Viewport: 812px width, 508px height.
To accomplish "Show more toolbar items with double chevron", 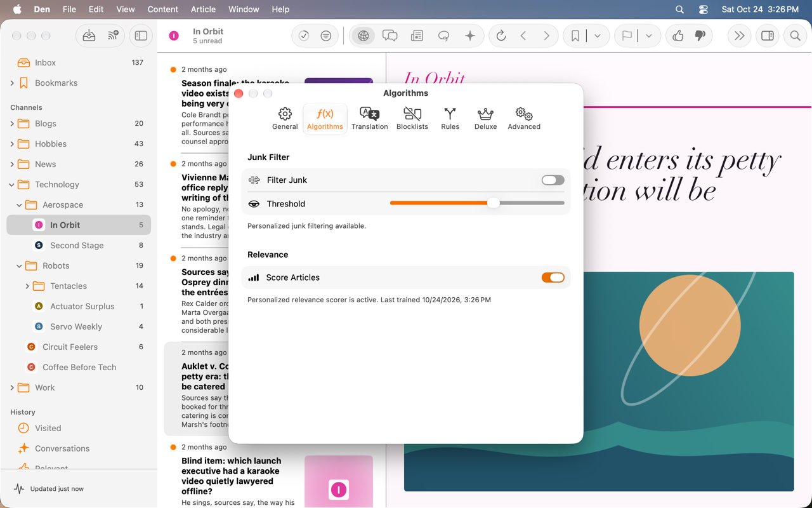I will click(x=739, y=36).
